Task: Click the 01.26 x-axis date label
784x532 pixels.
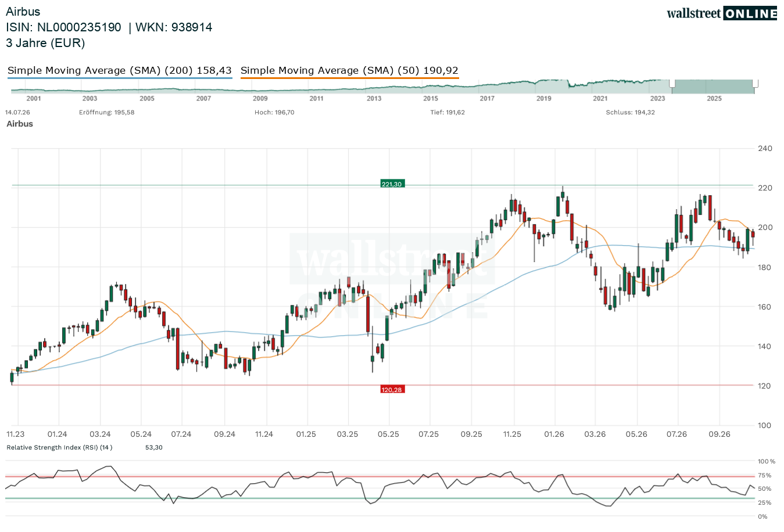Action: tap(554, 434)
